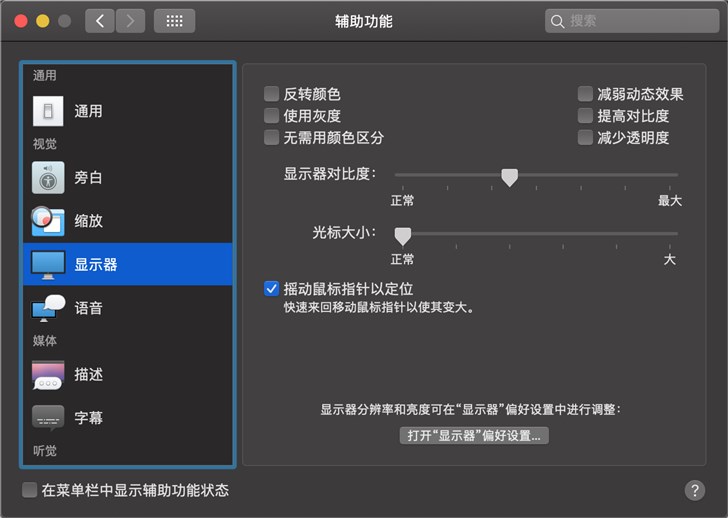Open the 字幕 sidebar label
This screenshot has width=728, height=518.
tap(88, 418)
